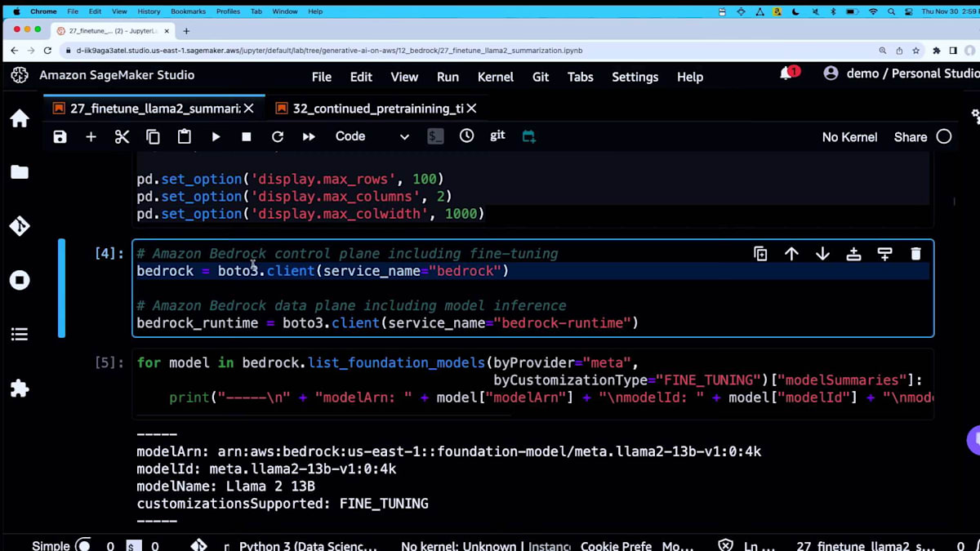Switch to 32_continued_pretraining_ti notebook tab
The width and height of the screenshot is (980, 551).
[376, 109]
